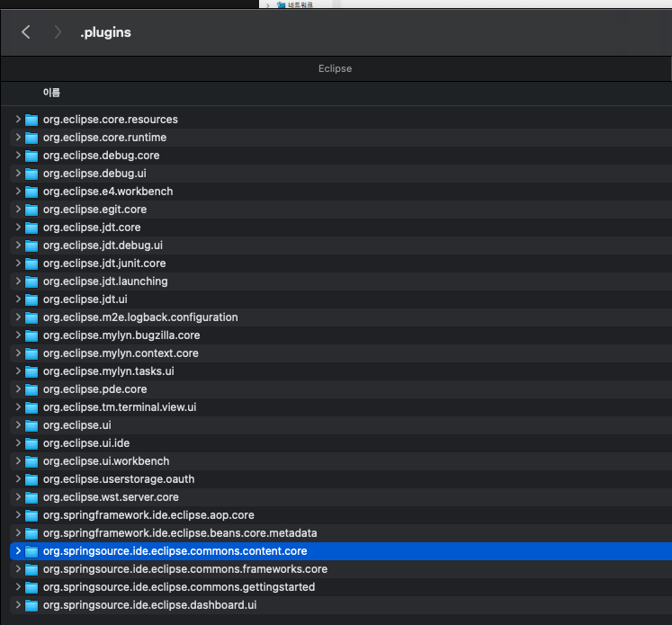Click folder icon of org.eclipse.ui.ide
The image size is (672, 625).
pyautogui.click(x=31, y=443)
